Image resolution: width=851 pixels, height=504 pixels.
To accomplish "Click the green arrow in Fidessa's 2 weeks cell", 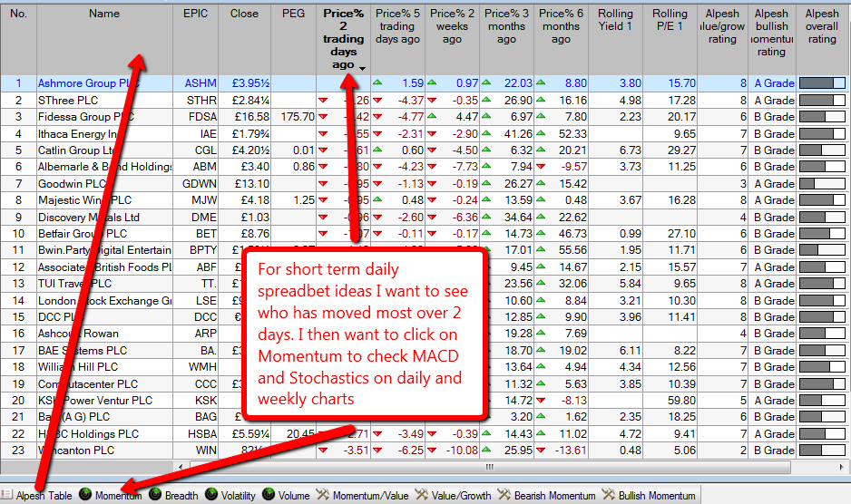I will click(x=432, y=116).
